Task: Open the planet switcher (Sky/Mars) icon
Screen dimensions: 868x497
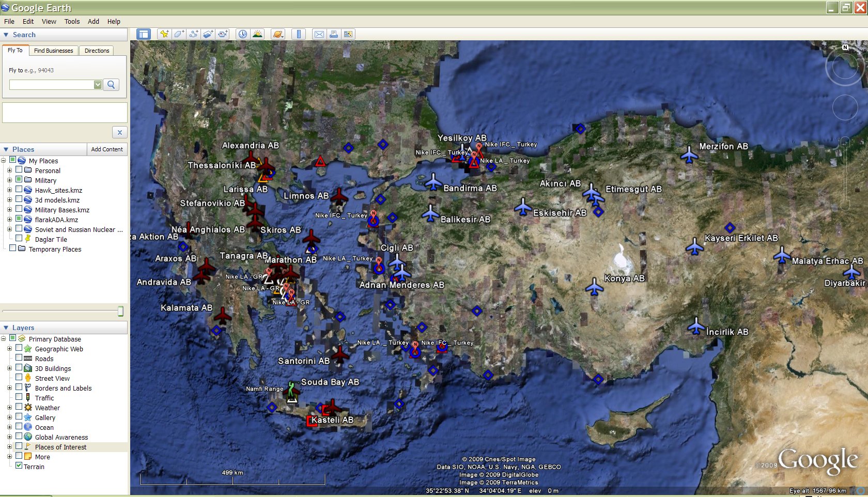Action: point(278,34)
